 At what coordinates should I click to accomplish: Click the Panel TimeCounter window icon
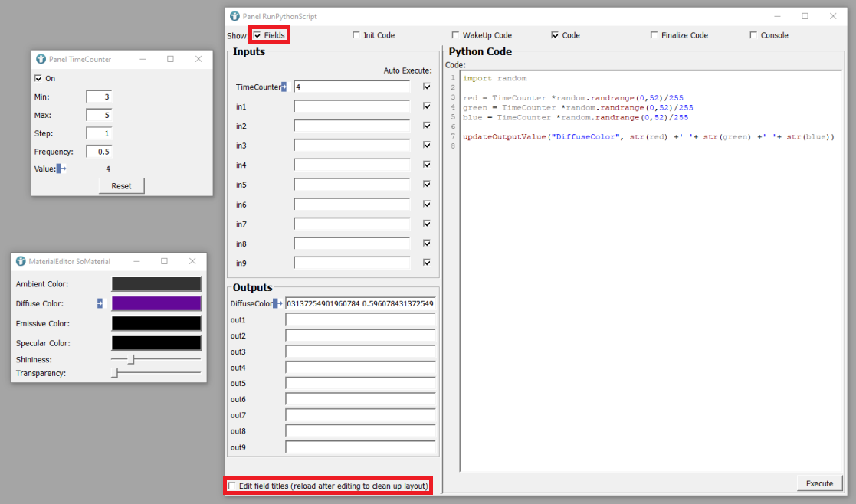click(41, 59)
